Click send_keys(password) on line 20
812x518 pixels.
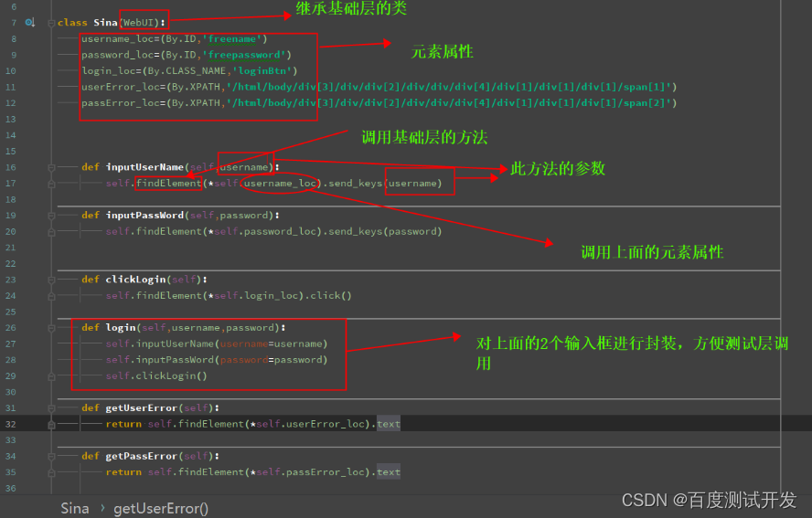coord(385,231)
